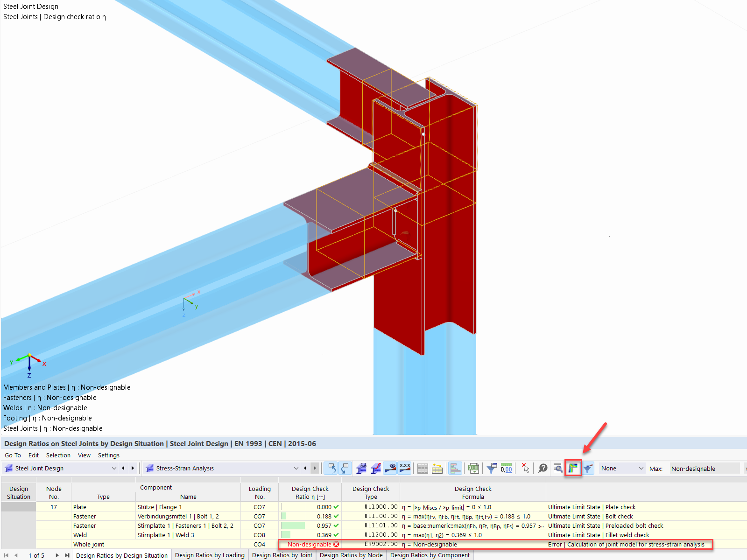This screenshot has height=560, width=747.
Task: Go to the next add-on using the right arrow next to Steel Joint Design
Action: pyautogui.click(x=133, y=468)
